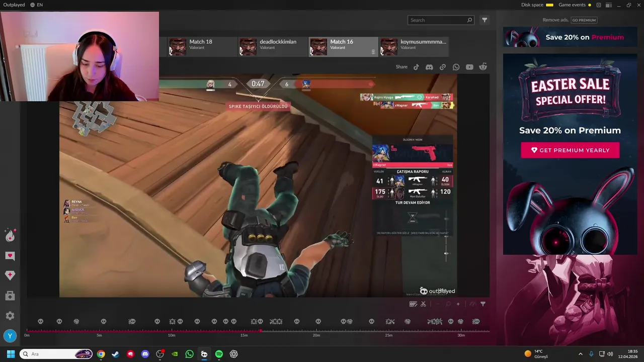The image size is (644, 362).
Task: Zoom in timeline with plus icon
Action: coord(458,304)
